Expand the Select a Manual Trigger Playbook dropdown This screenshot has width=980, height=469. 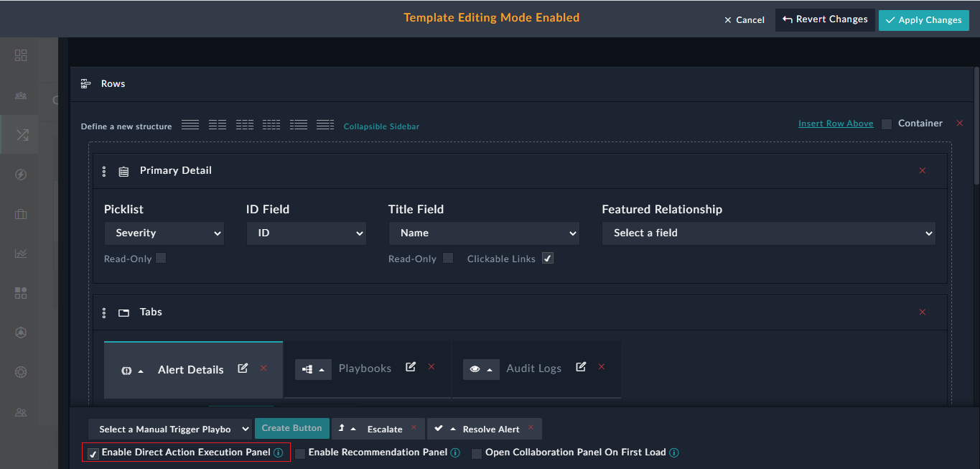[169, 429]
